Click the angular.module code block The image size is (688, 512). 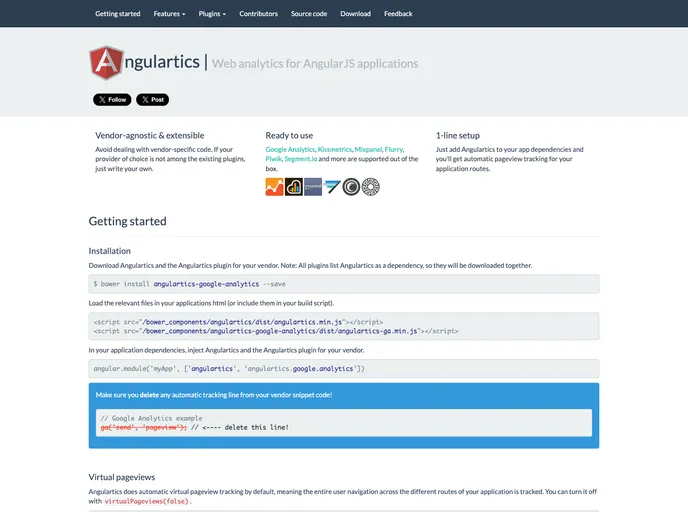[344, 369]
